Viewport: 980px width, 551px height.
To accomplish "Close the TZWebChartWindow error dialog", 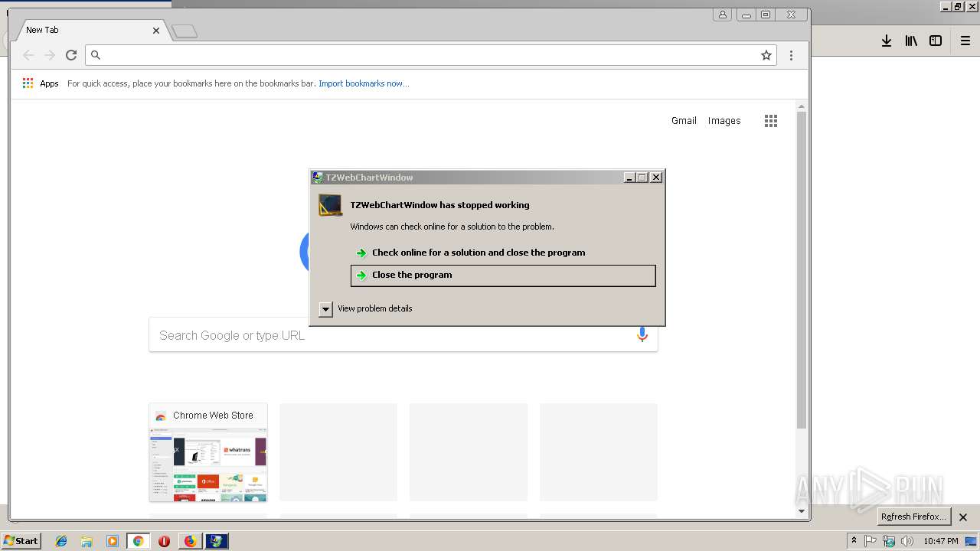I will click(656, 178).
